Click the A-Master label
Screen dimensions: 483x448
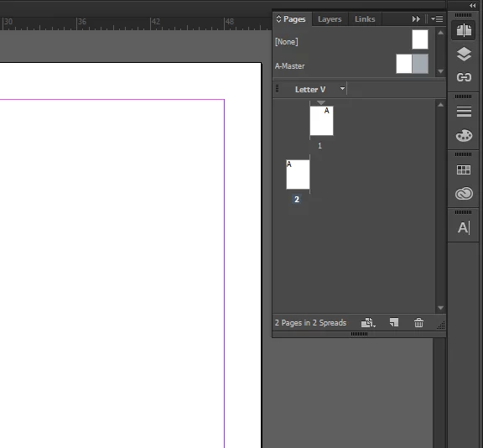(289, 66)
